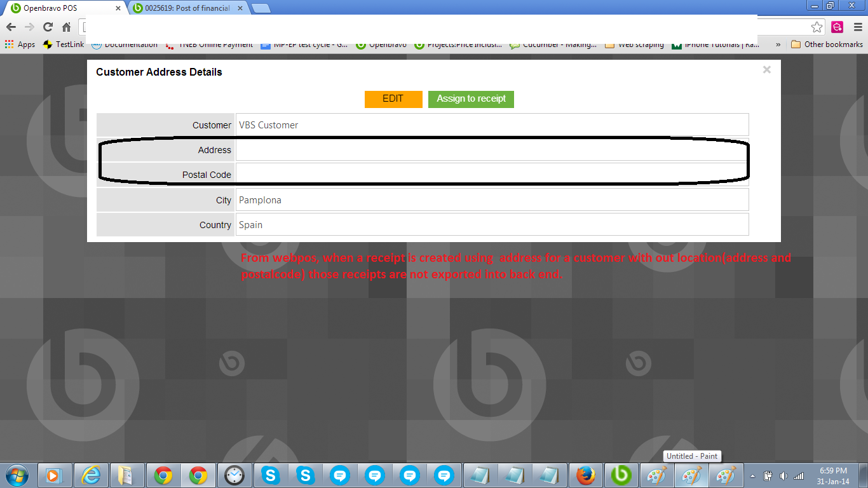This screenshot has width=868, height=488.
Task: Open Internet Explorer from the taskbar
Action: coord(91,475)
